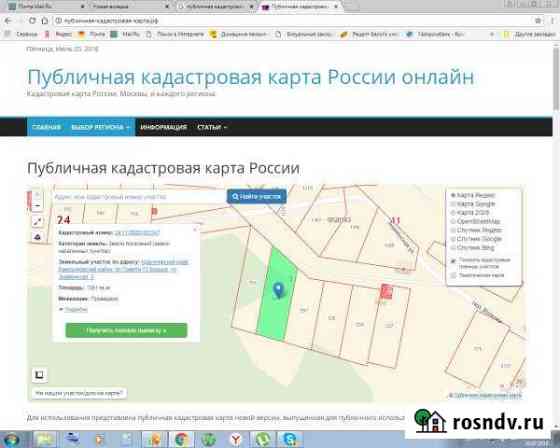Zoom out on the cadastral map
Screen dimensions: 560x448
click(x=38, y=206)
